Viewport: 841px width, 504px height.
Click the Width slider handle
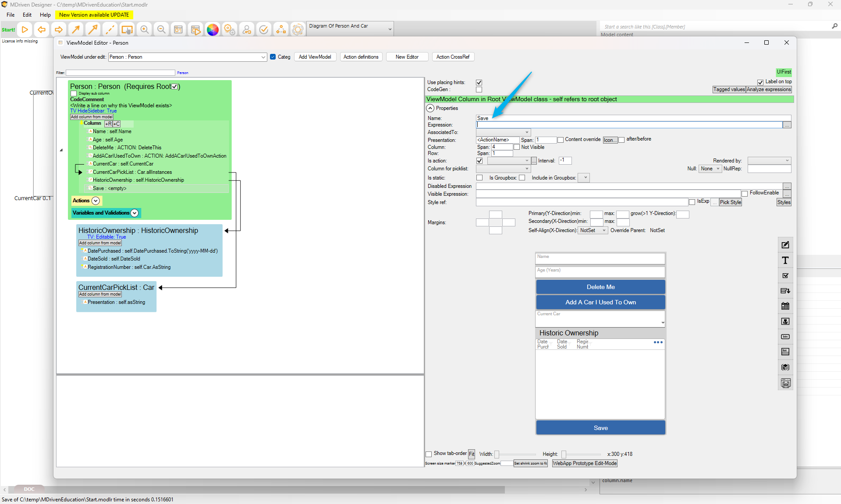[497, 455]
